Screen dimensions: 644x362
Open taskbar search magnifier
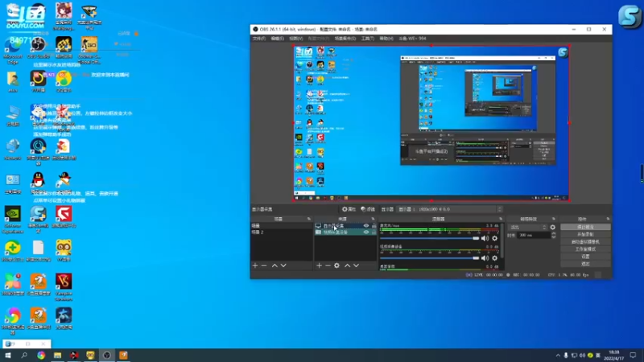tap(24, 356)
